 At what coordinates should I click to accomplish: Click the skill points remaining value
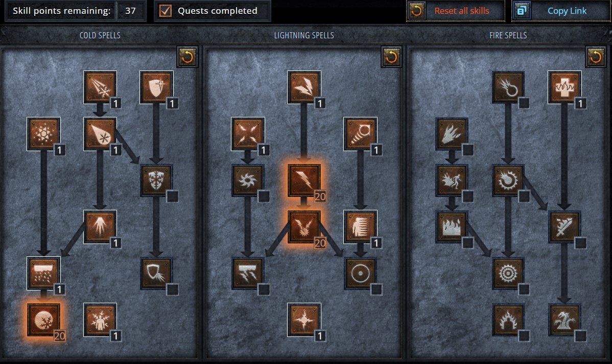[130, 11]
